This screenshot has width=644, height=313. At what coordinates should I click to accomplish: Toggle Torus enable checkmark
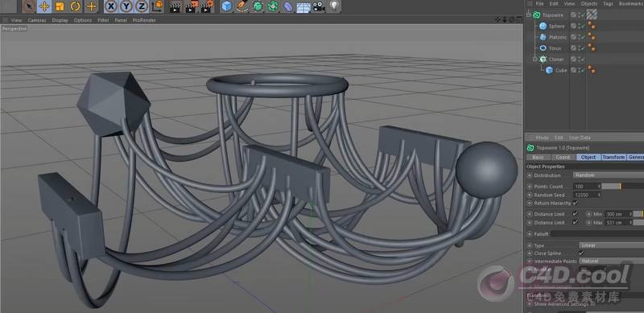(582, 48)
